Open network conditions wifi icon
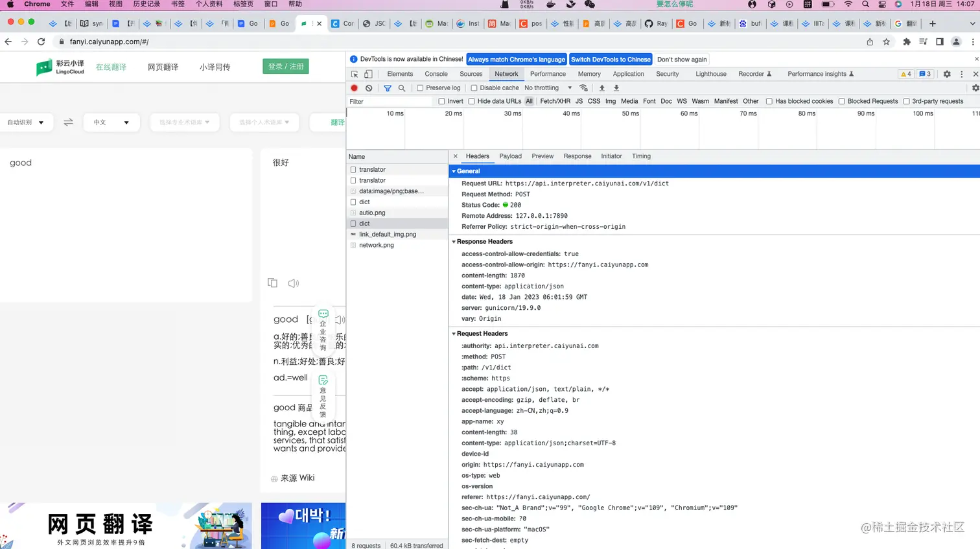 (x=583, y=88)
